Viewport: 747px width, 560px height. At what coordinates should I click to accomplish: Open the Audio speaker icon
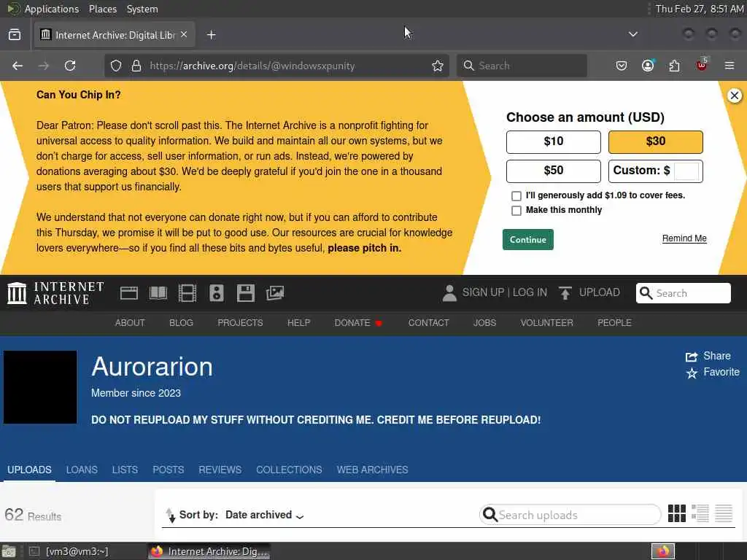216,293
